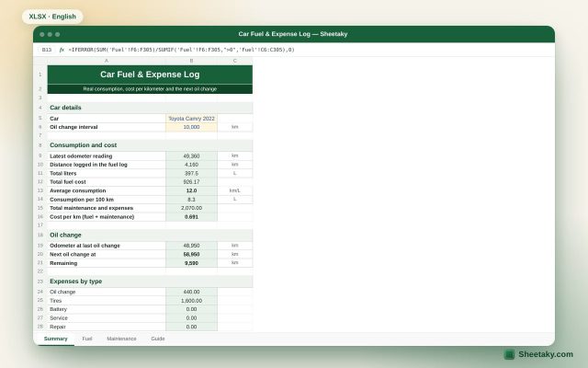This screenshot has width=588, height=368.
Task: Click the Car details section header
Action: [150, 108]
